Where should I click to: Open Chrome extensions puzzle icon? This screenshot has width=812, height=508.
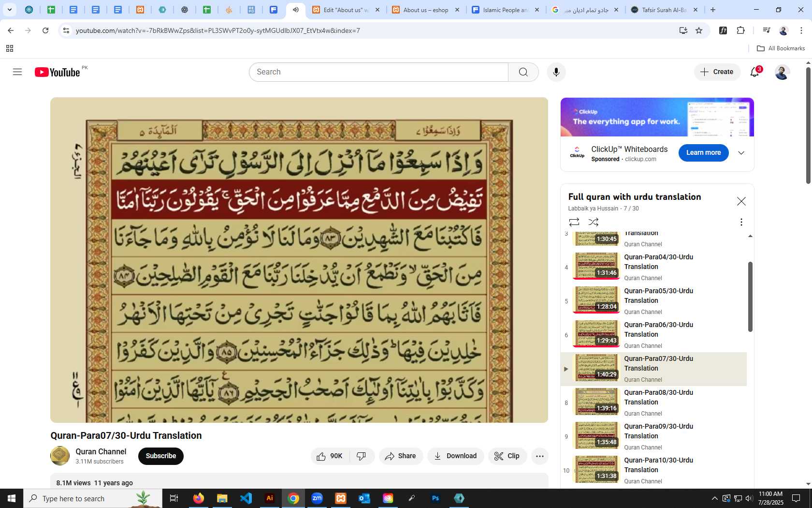pos(740,30)
